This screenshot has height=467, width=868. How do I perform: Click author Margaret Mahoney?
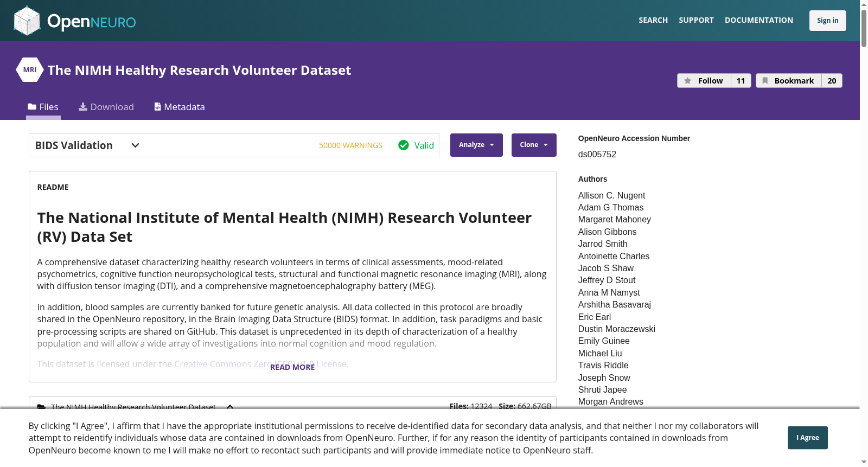pos(615,219)
